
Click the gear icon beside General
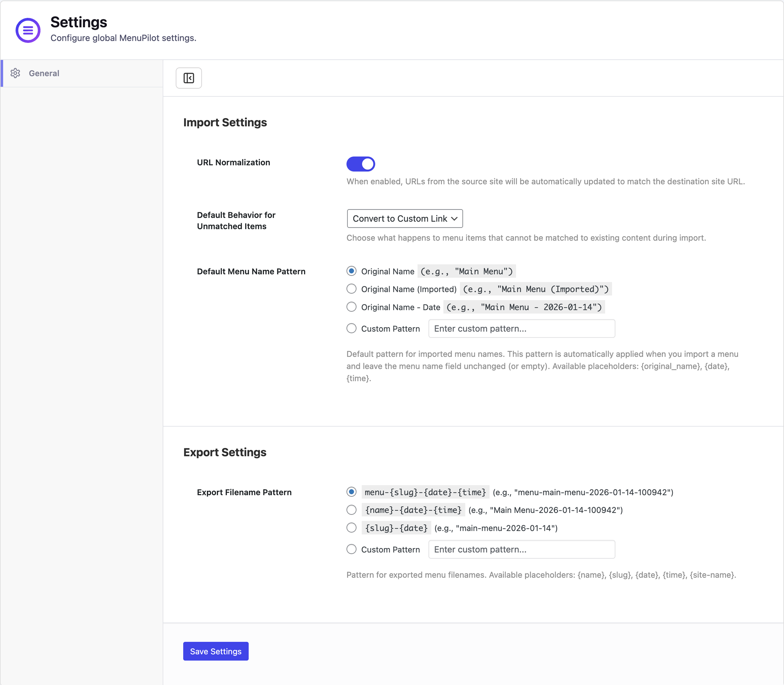16,74
